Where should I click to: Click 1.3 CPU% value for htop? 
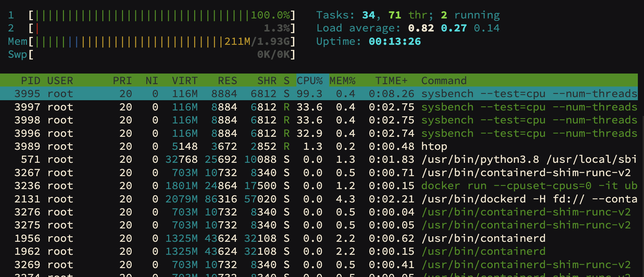(x=313, y=146)
